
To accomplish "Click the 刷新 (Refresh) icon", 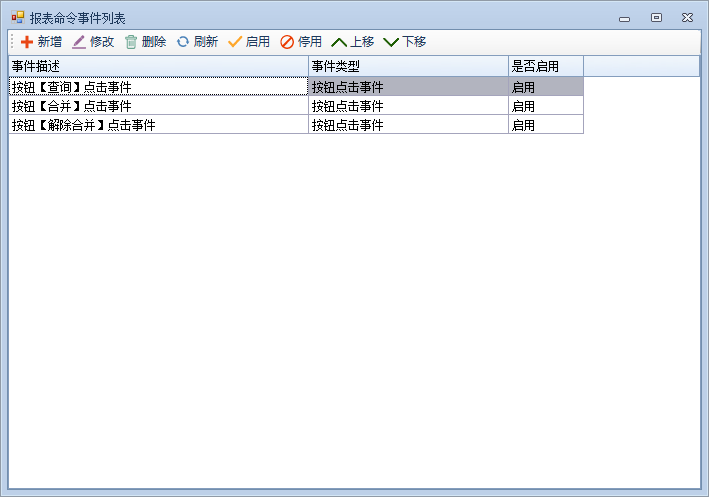I will click(x=183, y=42).
